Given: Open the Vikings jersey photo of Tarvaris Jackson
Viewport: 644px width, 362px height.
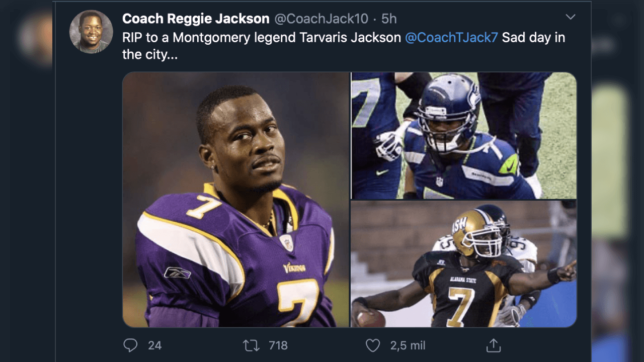Looking at the screenshot, I should [234, 200].
